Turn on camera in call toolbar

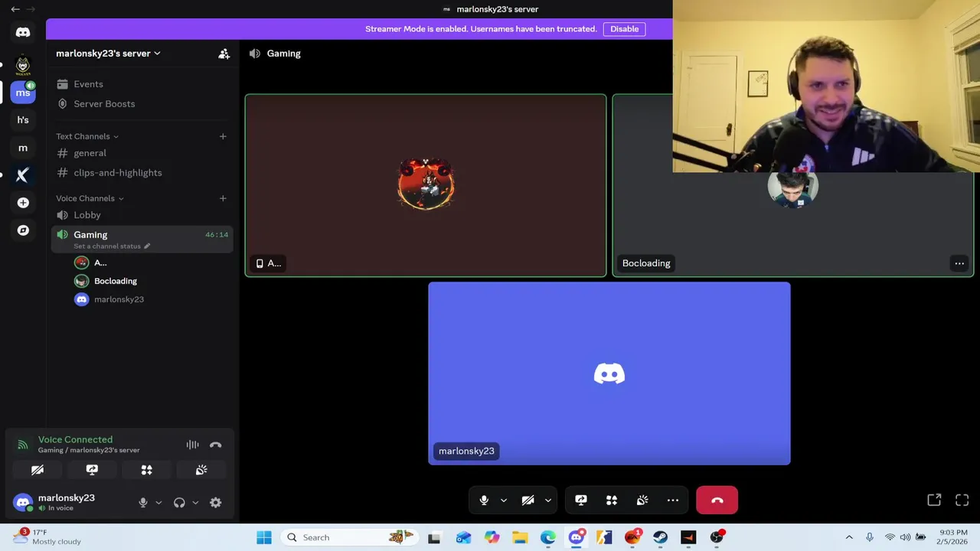coord(528,500)
